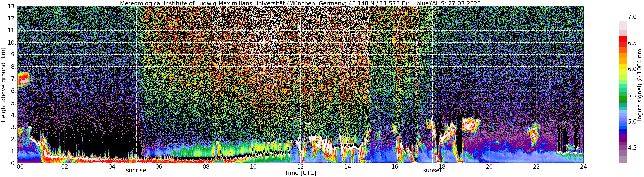Click the '6.5' colorbar tick label

(632, 43)
